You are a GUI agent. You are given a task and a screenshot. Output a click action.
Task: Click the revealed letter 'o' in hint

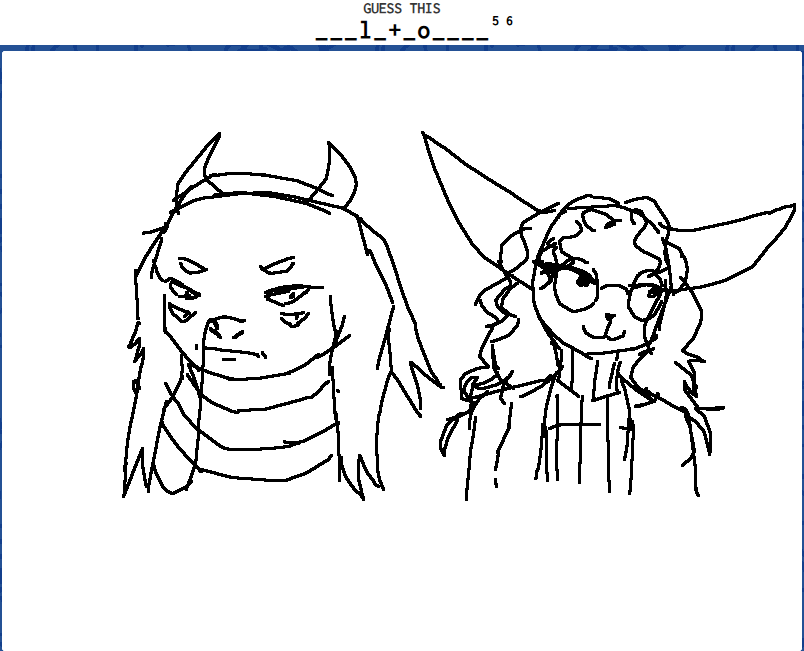[424, 31]
